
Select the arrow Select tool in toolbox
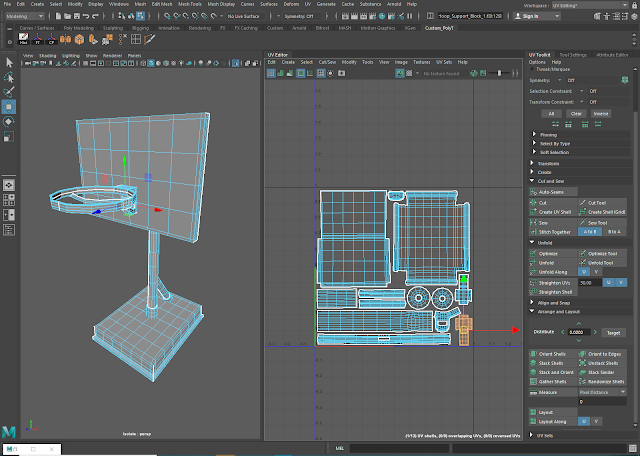pyautogui.click(x=9, y=62)
